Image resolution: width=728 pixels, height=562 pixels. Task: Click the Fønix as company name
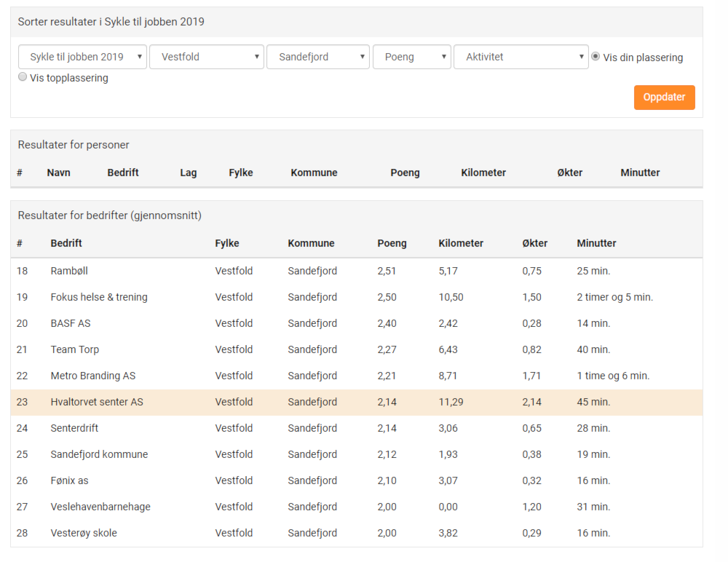tap(69, 480)
